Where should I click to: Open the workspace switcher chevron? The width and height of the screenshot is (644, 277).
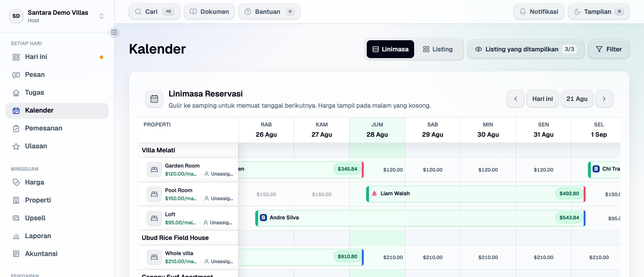pyautogui.click(x=102, y=16)
